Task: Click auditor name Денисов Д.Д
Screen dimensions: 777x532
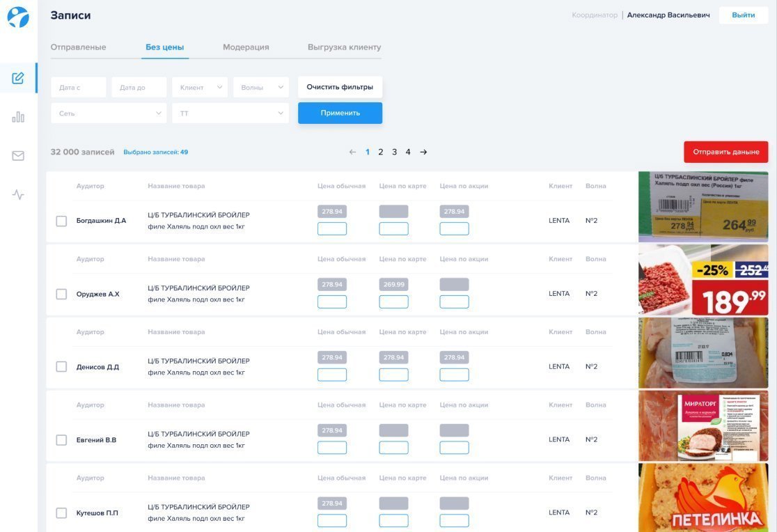Action: pyautogui.click(x=97, y=367)
